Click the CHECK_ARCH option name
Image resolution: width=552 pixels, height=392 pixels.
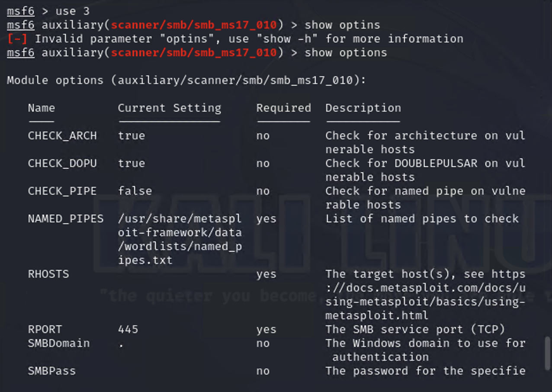pos(62,135)
